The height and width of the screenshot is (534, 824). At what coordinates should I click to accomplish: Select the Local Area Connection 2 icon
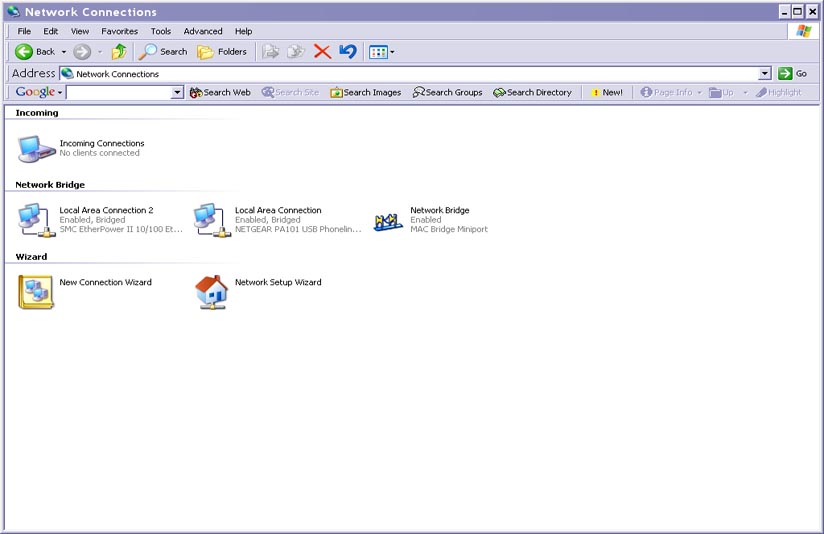point(36,219)
